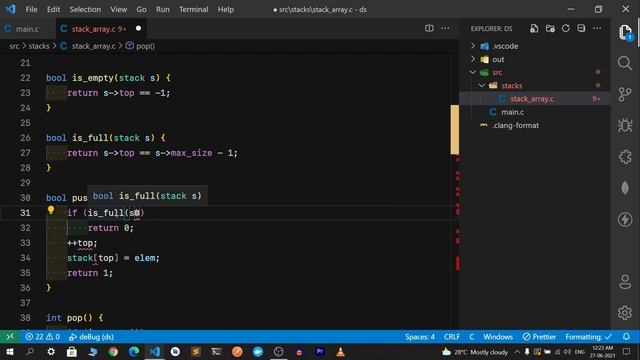Change language mode via C in status bar
This screenshot has height=360, width=640.
pos(471,337)
